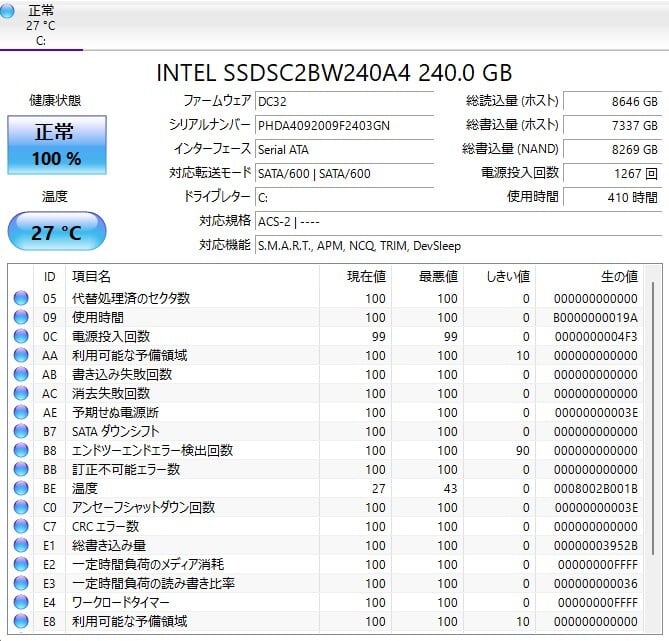The height and width of the screenshot is (641, 669).
Task: Click the 27 °C temperature button
Action: (57, 232)
